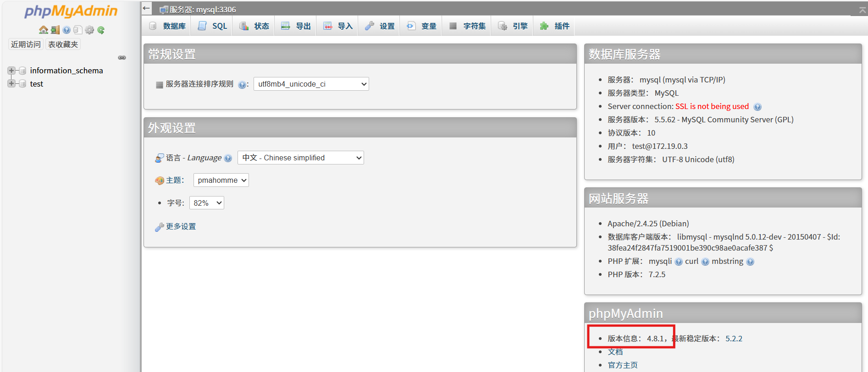Reload navigation panel with green refresh icon
This screenshot has height=372, width=868.
coord(101,30)
